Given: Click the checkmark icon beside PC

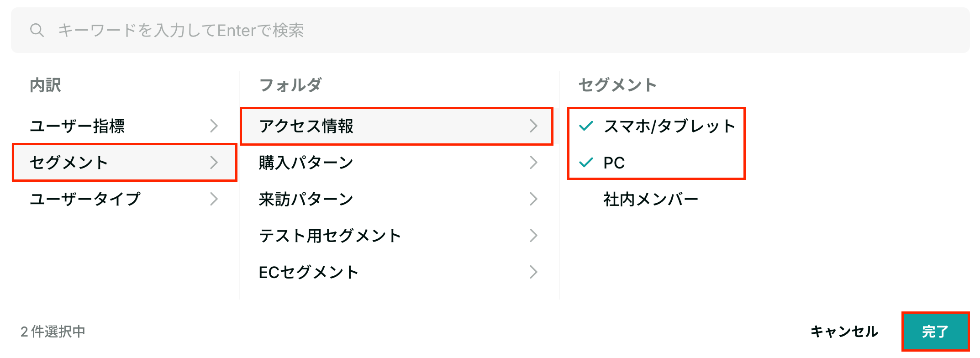Looking at the screenshot, I should click(586, 162).
